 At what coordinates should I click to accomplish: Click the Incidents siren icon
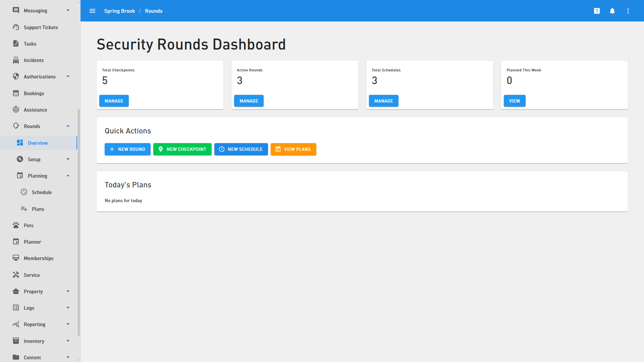click(x=16, y=60)
